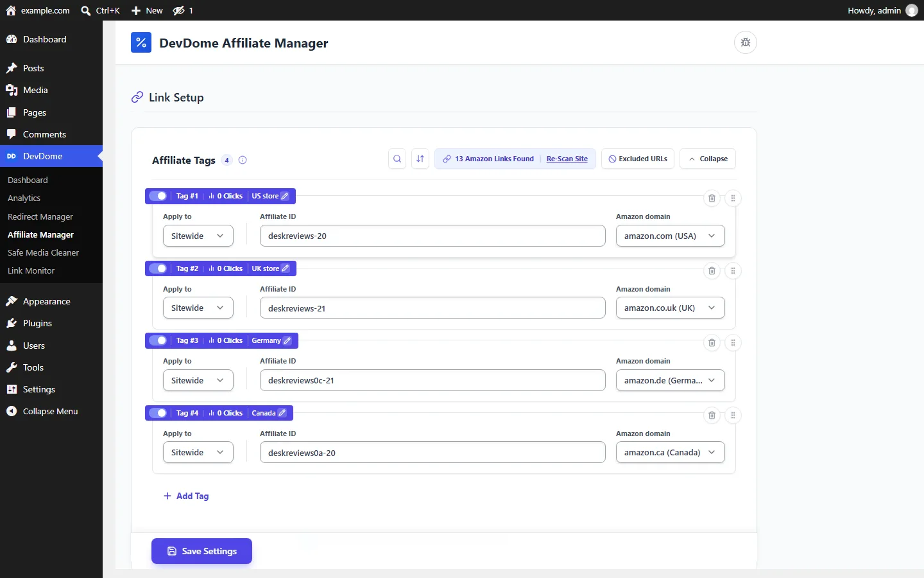
Task: Open Apply to dropdown for Tag #2
Action: coord(198,308)
